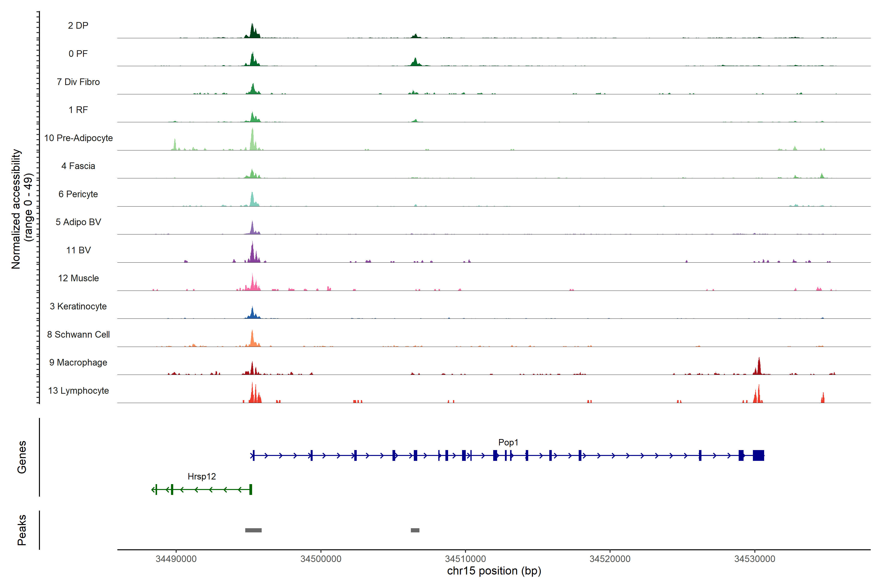This screenshot has height=588, width=882.
Task: Click the Hrsp12 rightmost green exon
Action: click(x=251, y=489)
